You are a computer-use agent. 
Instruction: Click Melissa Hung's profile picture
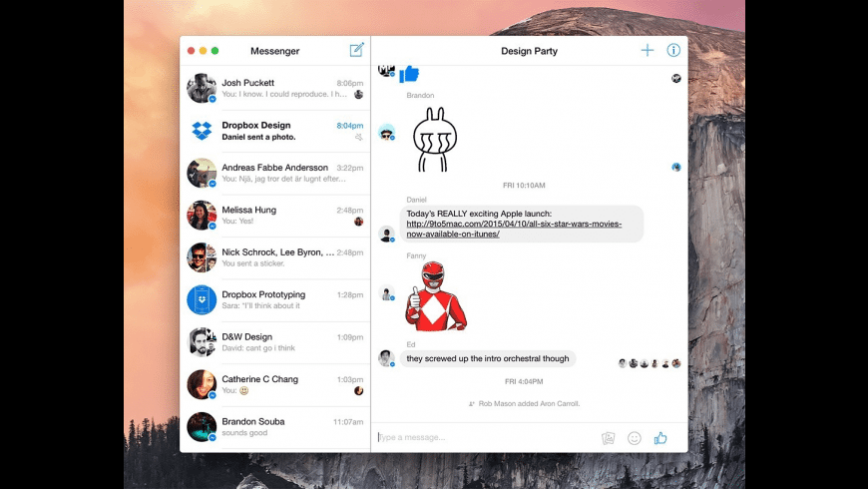click(x=202, y=216)
